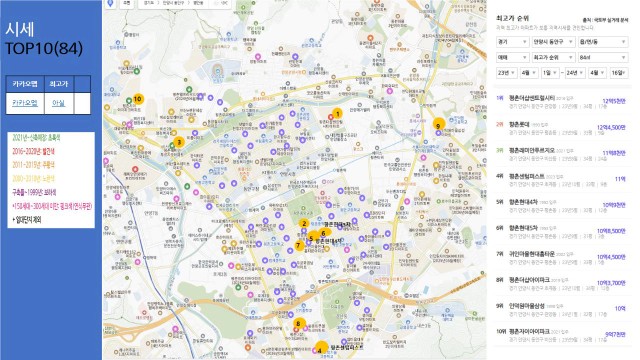Open the 최고가 순위 ranking dropdown
The height and width of the screenshot is (360, 640).
coord(553,58)
